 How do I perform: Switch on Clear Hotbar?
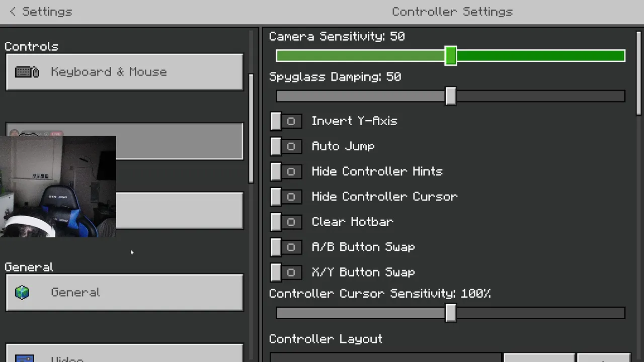click(286, 222)
